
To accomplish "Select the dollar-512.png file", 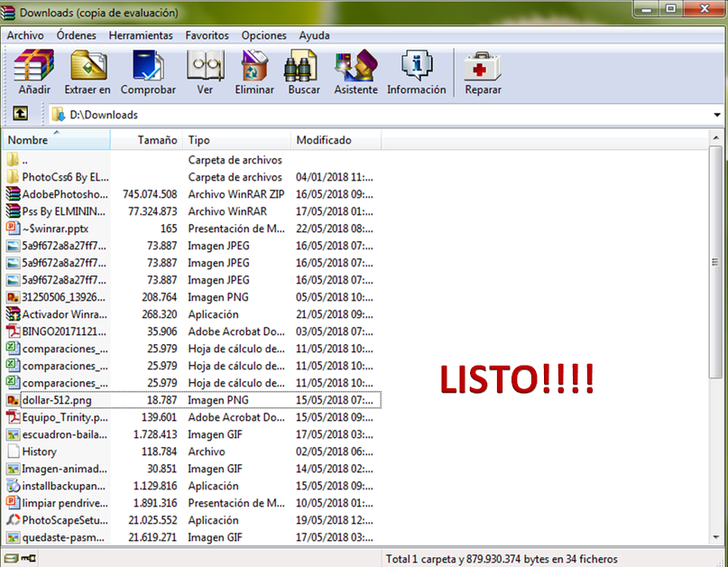I will pyautogui.click(x=192, y=400).
